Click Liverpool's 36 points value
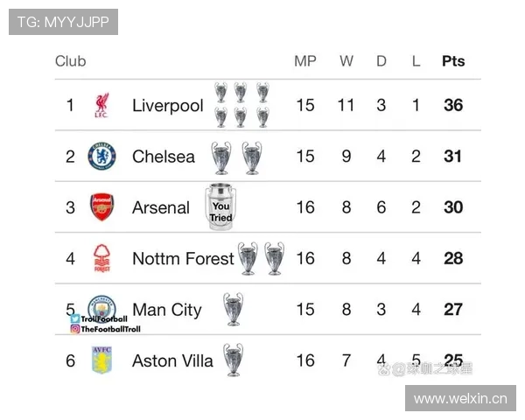 453,106
